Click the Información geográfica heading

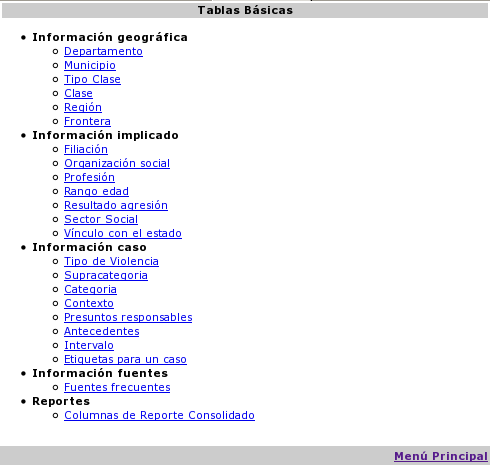point(110,37)
